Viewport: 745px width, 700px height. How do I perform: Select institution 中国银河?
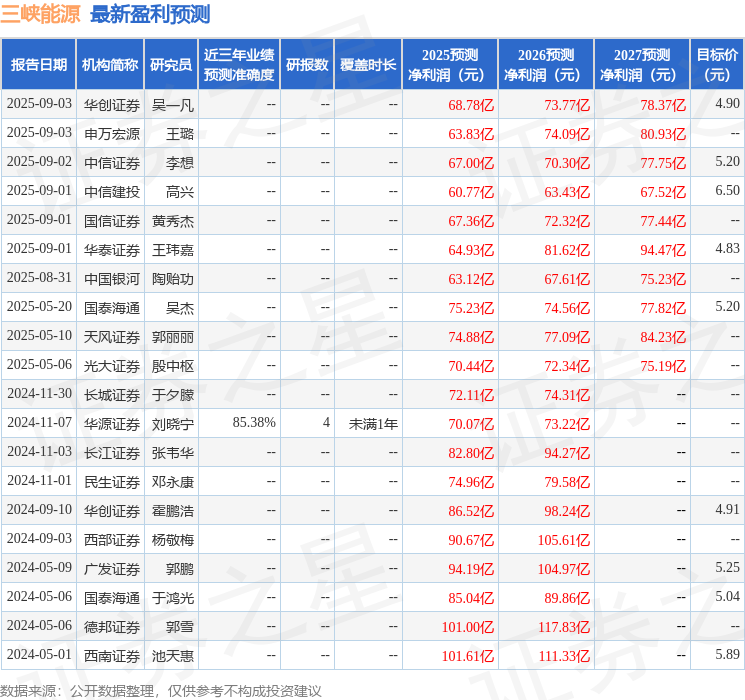click(x=112, y=279)
